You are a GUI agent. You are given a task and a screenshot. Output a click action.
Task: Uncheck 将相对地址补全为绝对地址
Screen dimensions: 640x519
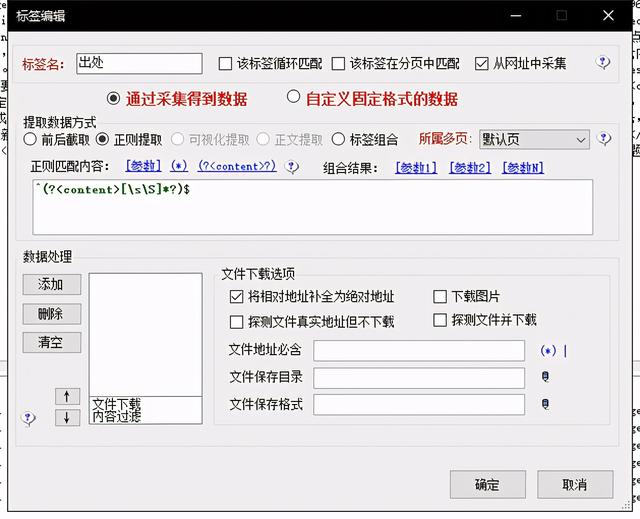(x=237, y=297)
